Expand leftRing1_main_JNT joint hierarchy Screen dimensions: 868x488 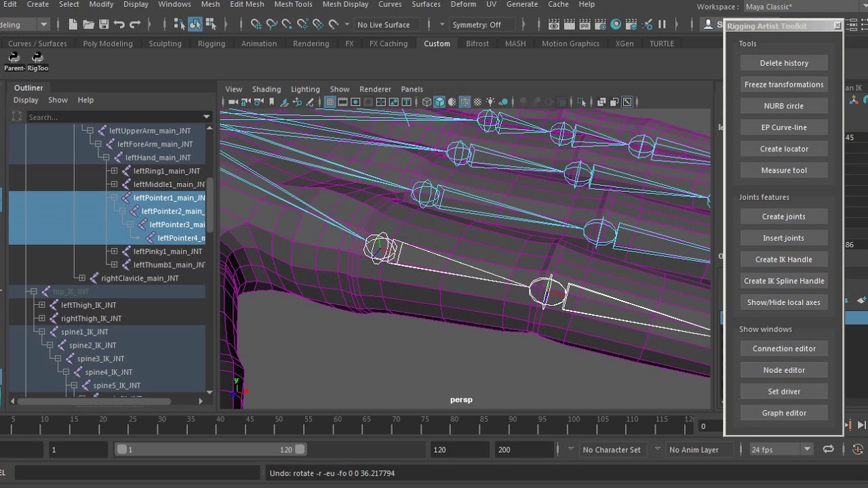point(114,171)
